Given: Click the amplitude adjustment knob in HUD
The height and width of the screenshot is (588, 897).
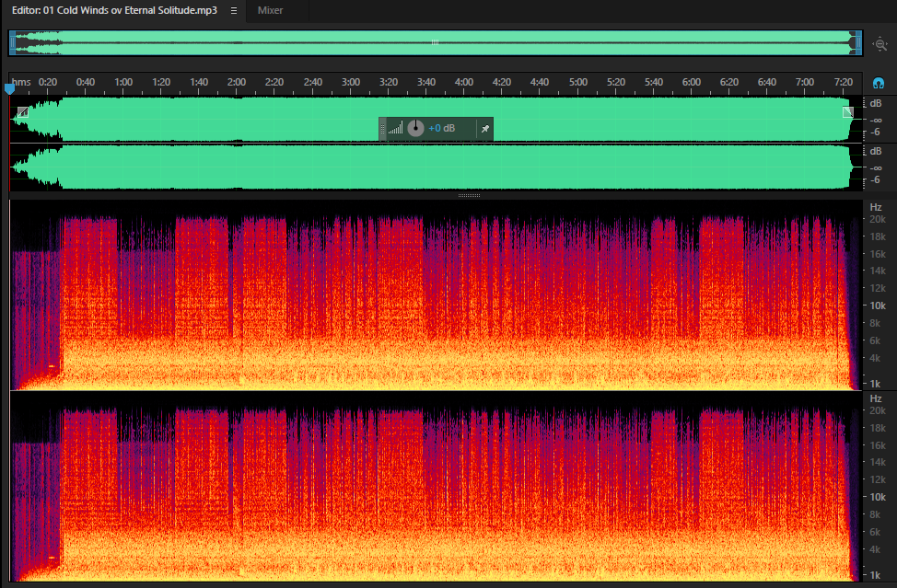Looking at the screenshot, I should pos(416,128).
